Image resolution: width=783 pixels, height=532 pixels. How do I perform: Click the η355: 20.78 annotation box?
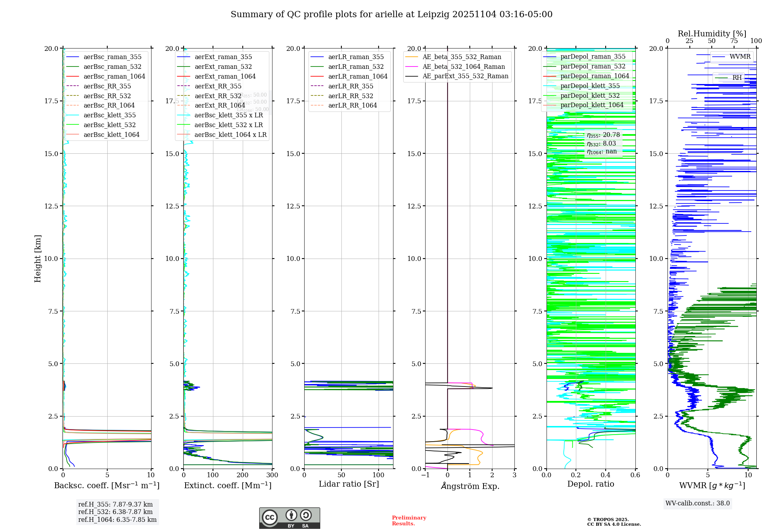point(603,135)
